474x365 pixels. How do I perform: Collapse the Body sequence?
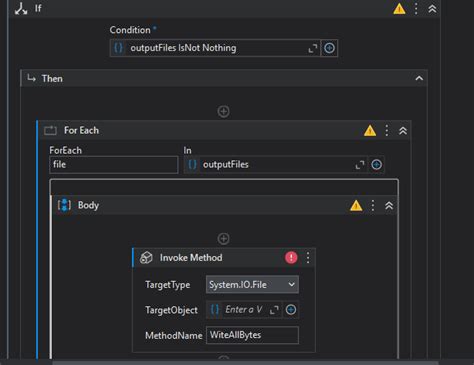pyautogui.click(x=389, y=206)
